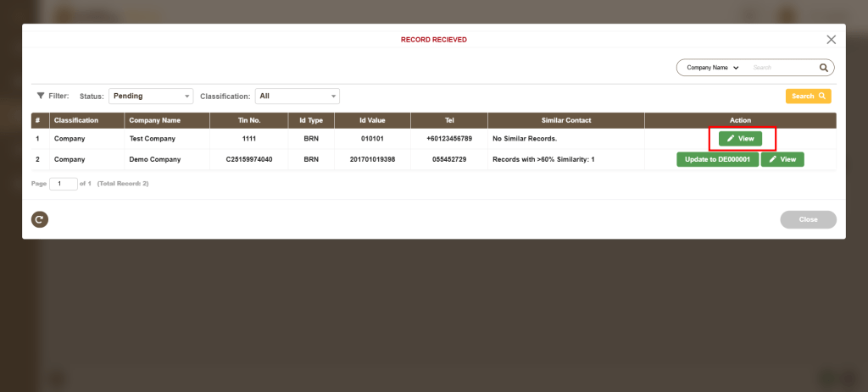Close the Record Received dialog with X icon
Screen dimensions: 868x392
coord(831,40)
